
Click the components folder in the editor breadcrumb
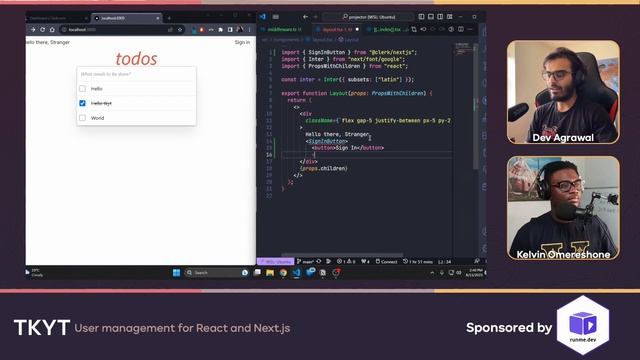click(286, 40)
